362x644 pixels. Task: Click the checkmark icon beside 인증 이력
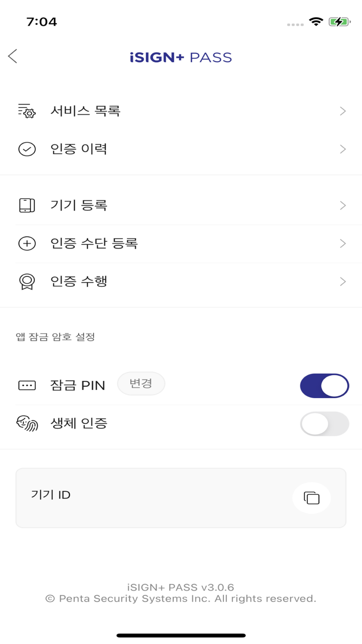pyautogui.click(x=26, y=149)
